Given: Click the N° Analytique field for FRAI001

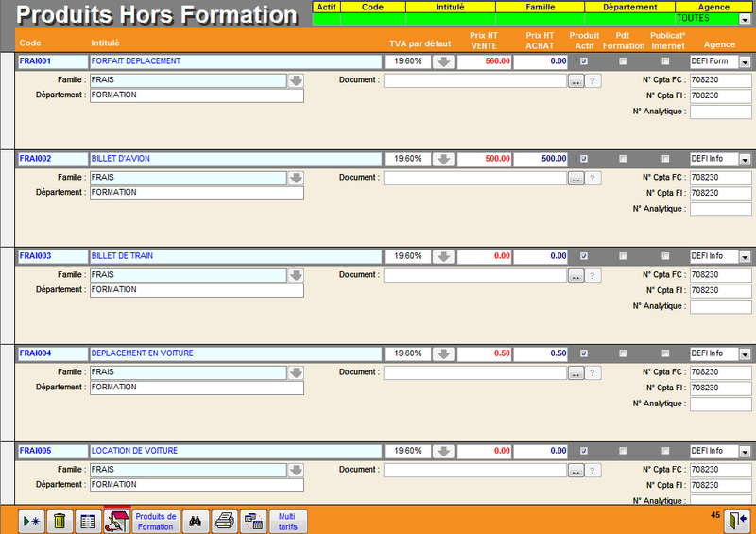Looking at the screenshot, I should click(x=720, y=112).
